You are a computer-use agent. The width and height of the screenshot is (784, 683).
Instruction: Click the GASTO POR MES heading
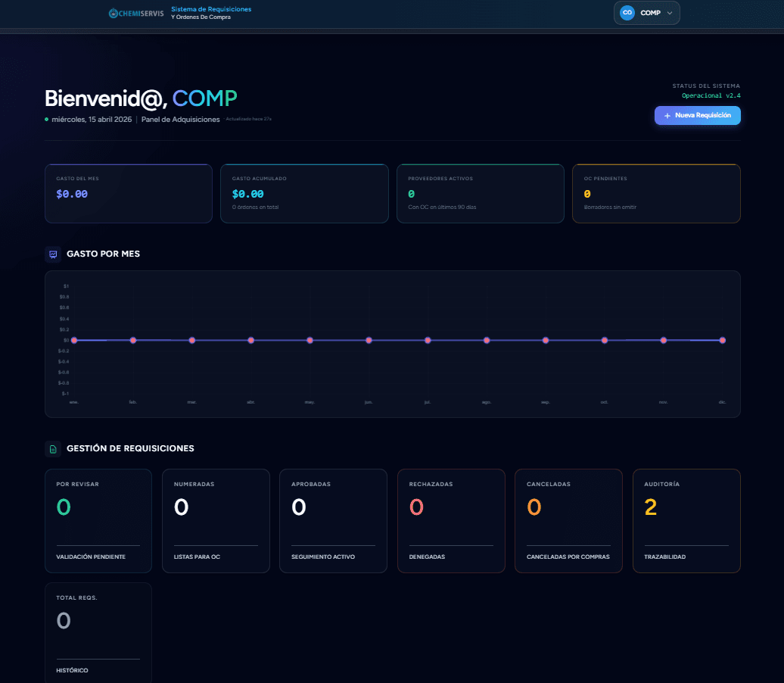(103, 254)
